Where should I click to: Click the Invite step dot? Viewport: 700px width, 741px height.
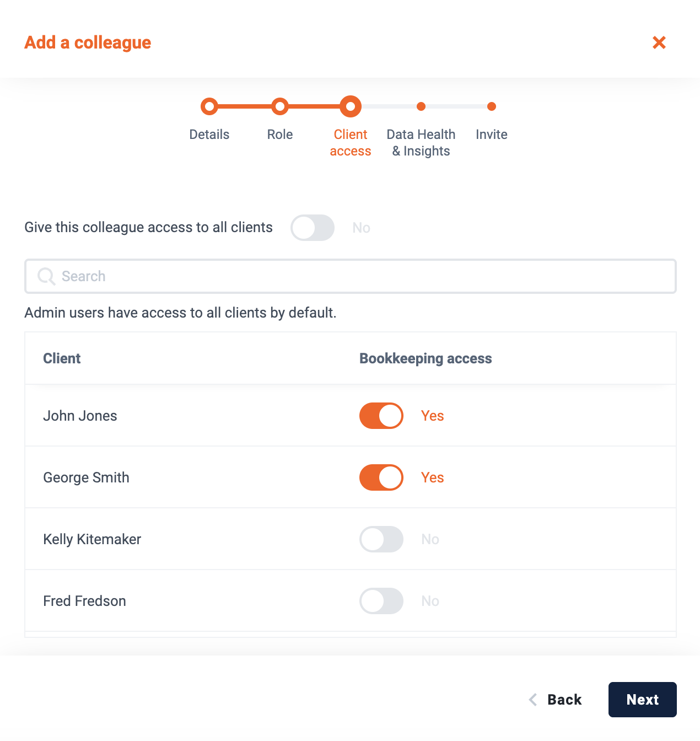pyautogui.click(x=492, y=106)
